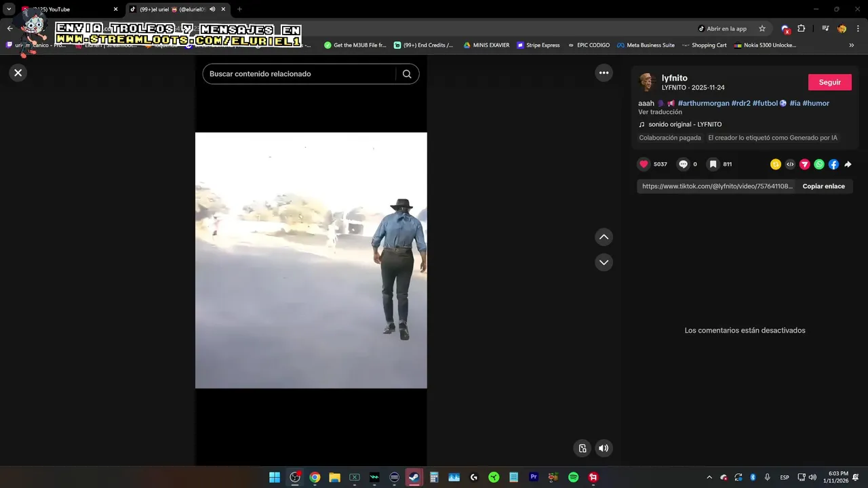Click 'Abrir en la app' in address bar
Viewport: 868px width, 488px height.
(722, 28)
